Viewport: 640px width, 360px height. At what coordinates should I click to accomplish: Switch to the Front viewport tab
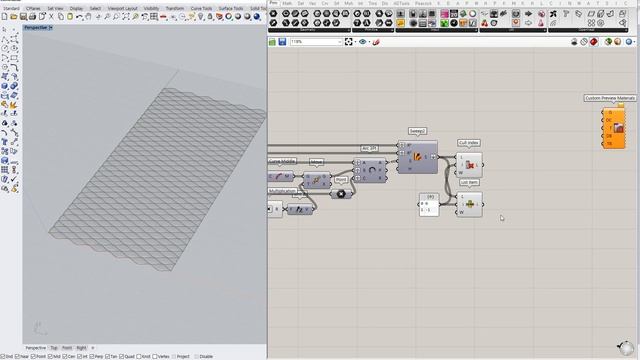pos(67,348)
